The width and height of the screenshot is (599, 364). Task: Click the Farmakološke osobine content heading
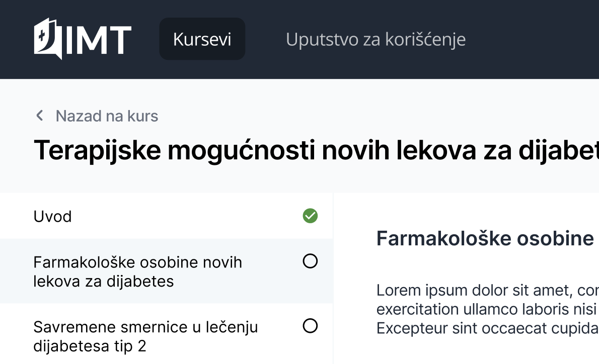tap(485, 238)
